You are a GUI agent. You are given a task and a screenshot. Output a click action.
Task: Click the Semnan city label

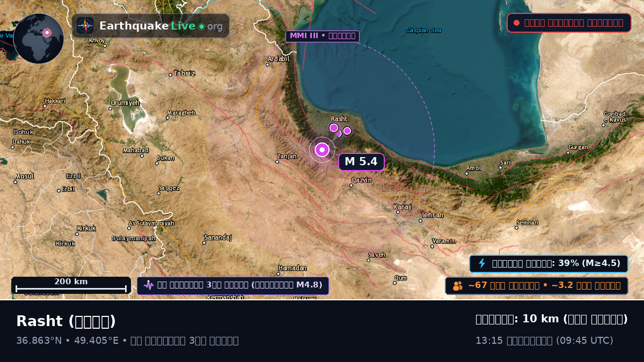click(x=527, y=223)
